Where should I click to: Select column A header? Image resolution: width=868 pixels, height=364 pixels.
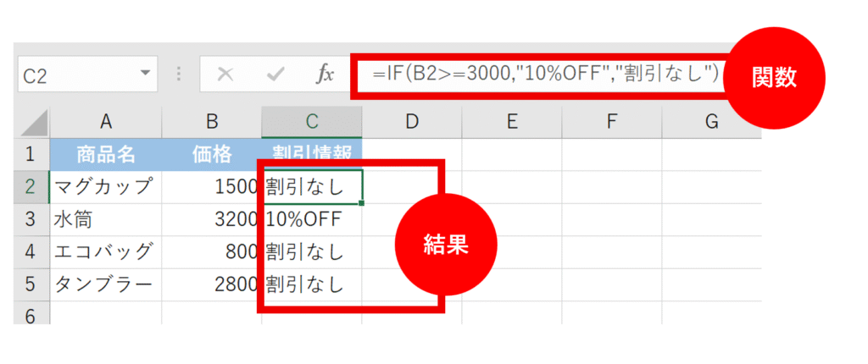[x=105, y=122]
